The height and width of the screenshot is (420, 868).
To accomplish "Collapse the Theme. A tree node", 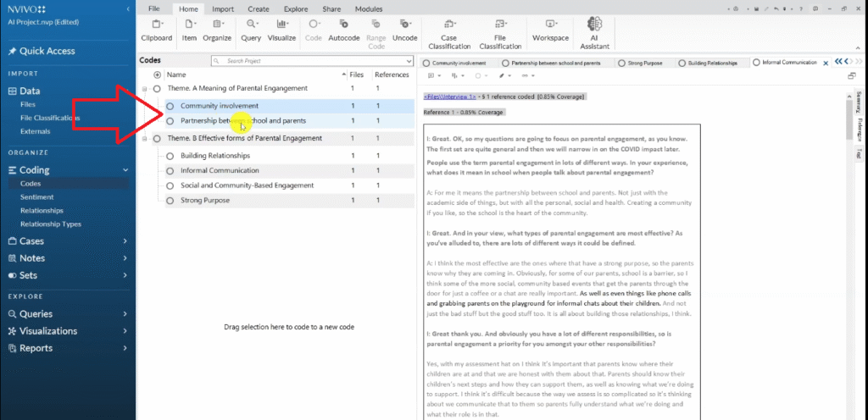I will click(x=145, y=89).
